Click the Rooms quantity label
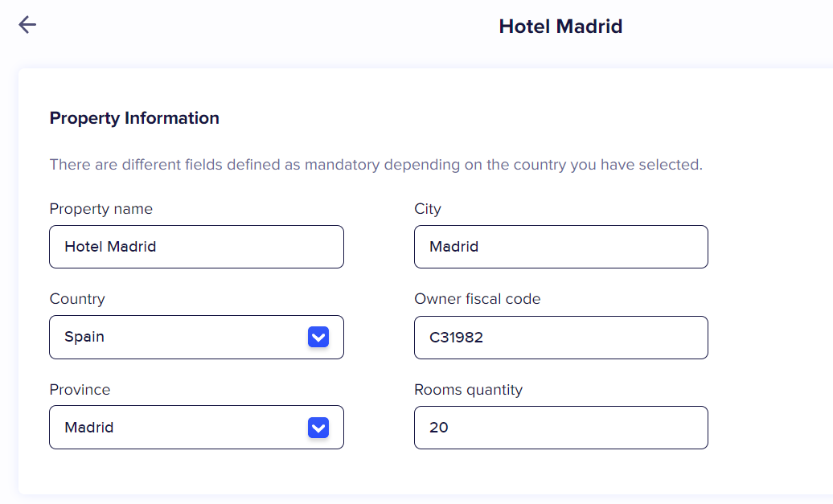 pyautogui.click(x=468, y=390)
